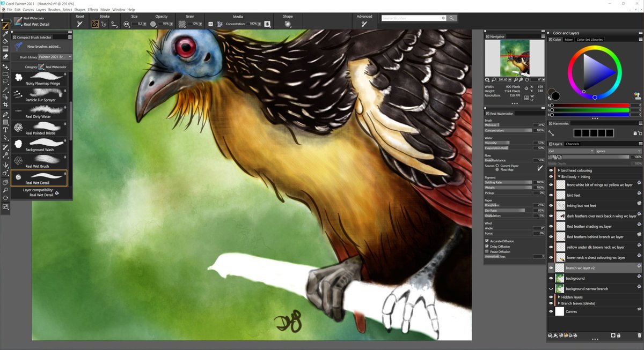644x350 pixels.
Task: Switch to the Mixer tab
Action: 568,40
